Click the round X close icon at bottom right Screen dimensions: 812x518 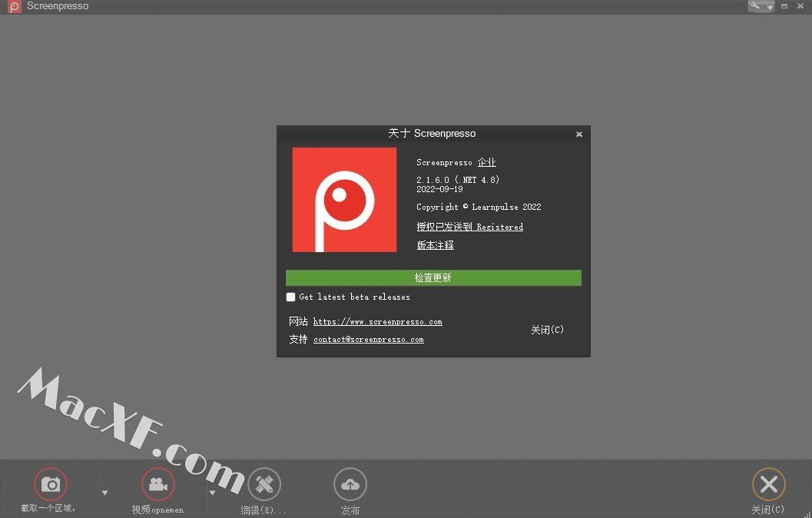[x=768, y=484]
